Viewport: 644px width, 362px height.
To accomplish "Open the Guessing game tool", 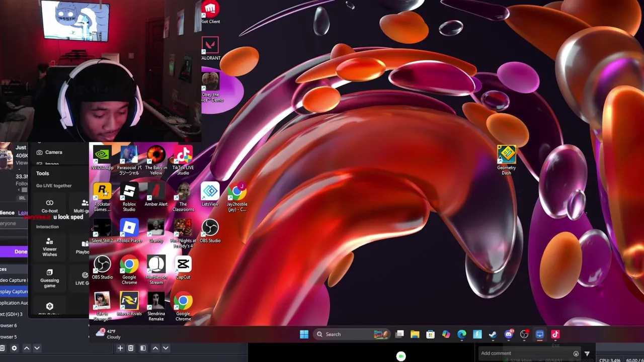I will tap(50, 278).
